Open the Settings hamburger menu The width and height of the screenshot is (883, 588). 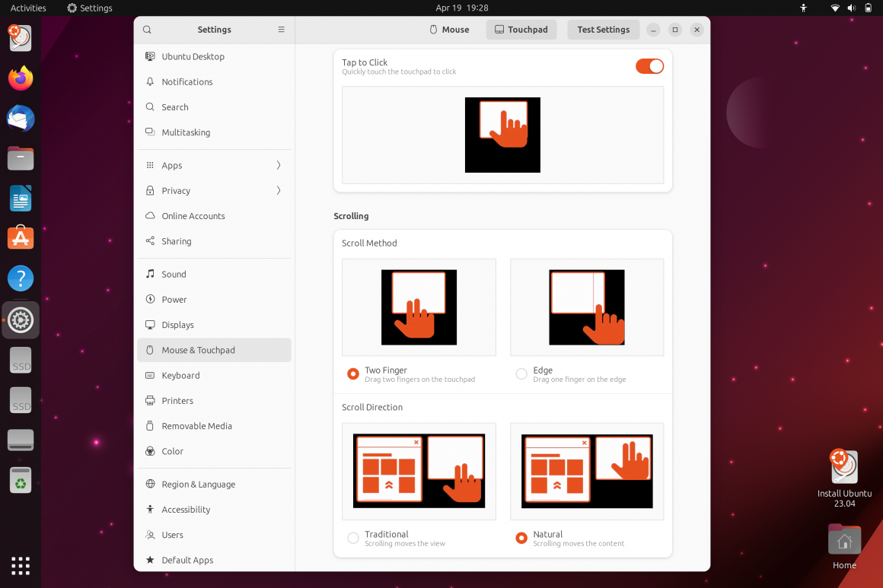(x=281, y=29)
